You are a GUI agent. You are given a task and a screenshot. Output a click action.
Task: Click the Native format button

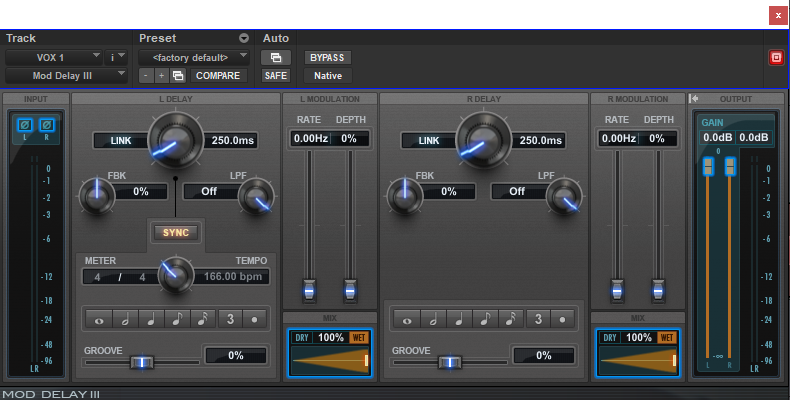coord(327,76)
